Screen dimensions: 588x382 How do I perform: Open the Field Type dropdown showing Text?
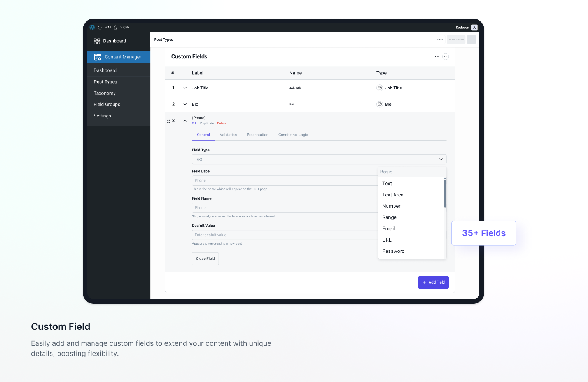pyautogui.click(x=319, y=159)
